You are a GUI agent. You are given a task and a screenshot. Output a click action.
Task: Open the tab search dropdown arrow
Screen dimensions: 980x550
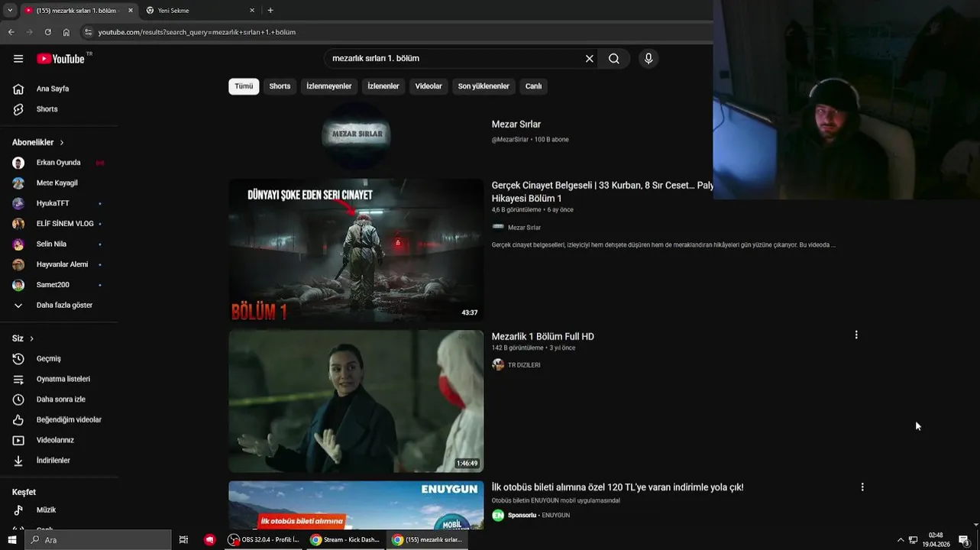(x=10, y=10)
